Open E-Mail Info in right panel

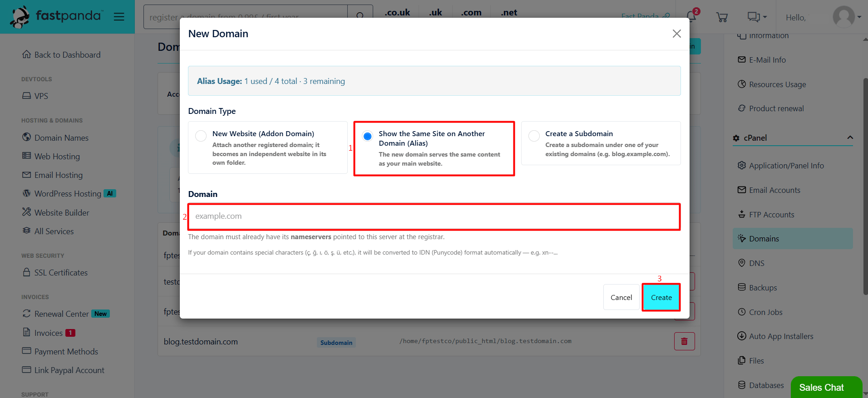click(x=762, y=60)
